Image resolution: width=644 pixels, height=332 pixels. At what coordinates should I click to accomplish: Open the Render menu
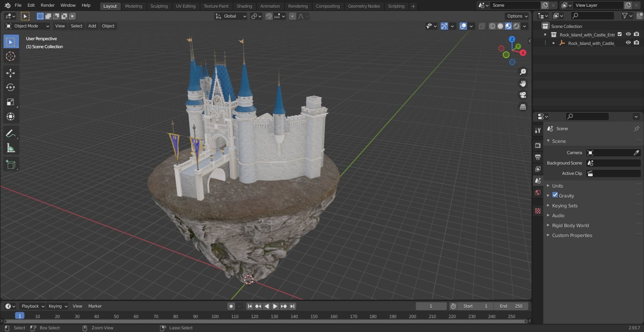48,5
